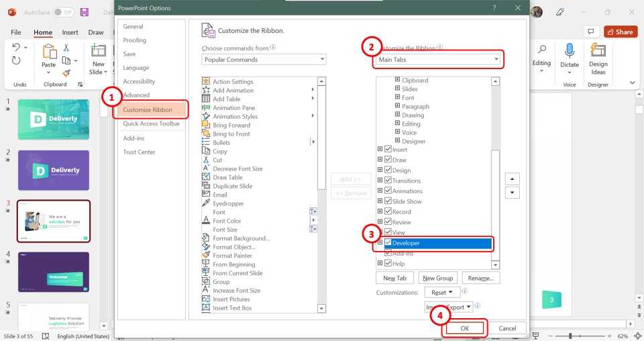The width and height of the screenshot is (644, 341).
Task: Select Quick Access Toolbar category
Action: pos(151,124)
